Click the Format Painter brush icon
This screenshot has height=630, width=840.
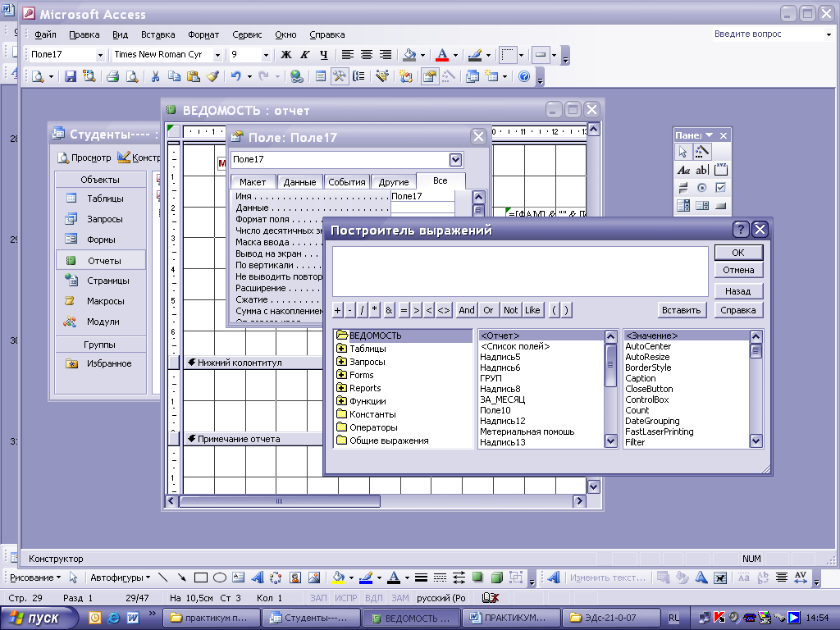click(x=212, y=76)
